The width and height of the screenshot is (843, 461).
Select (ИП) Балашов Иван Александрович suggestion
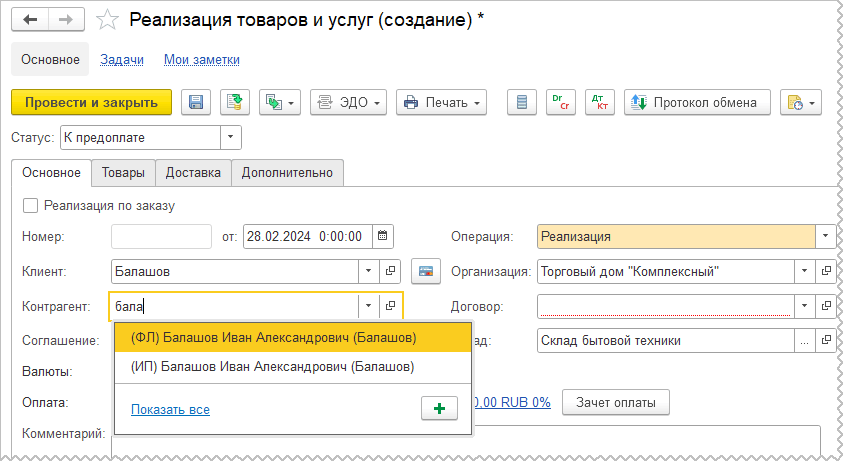(272, 367)
